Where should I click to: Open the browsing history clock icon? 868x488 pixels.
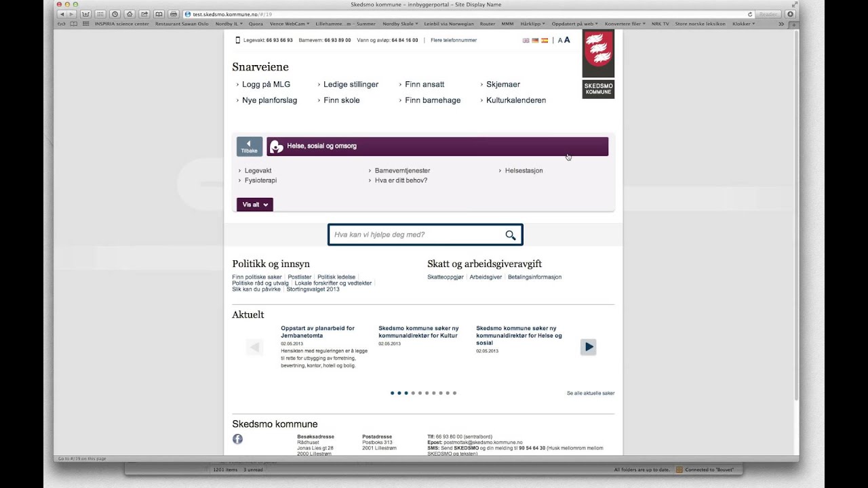pyautogui.click(x=115, y=14)
